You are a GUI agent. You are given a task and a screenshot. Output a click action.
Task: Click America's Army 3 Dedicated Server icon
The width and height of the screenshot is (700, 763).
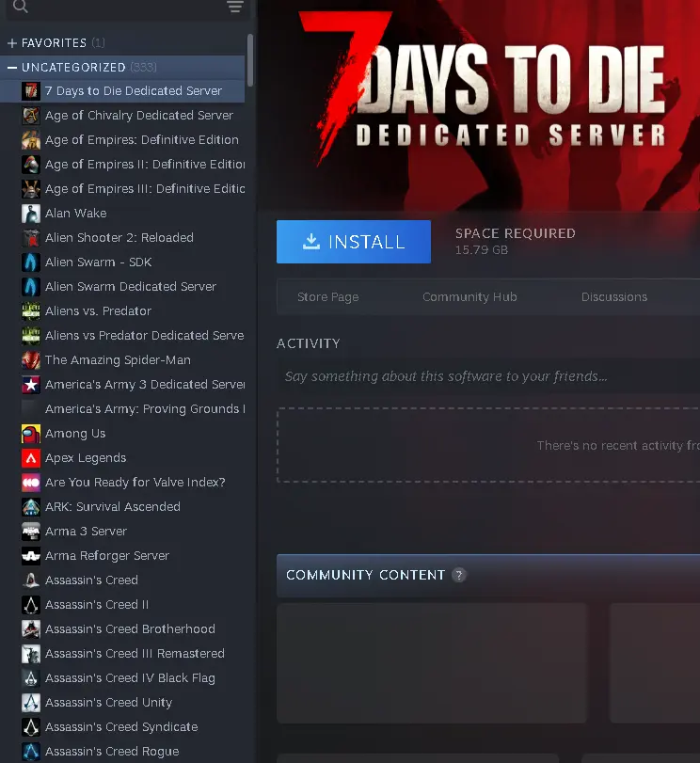[x=31, y=385]
